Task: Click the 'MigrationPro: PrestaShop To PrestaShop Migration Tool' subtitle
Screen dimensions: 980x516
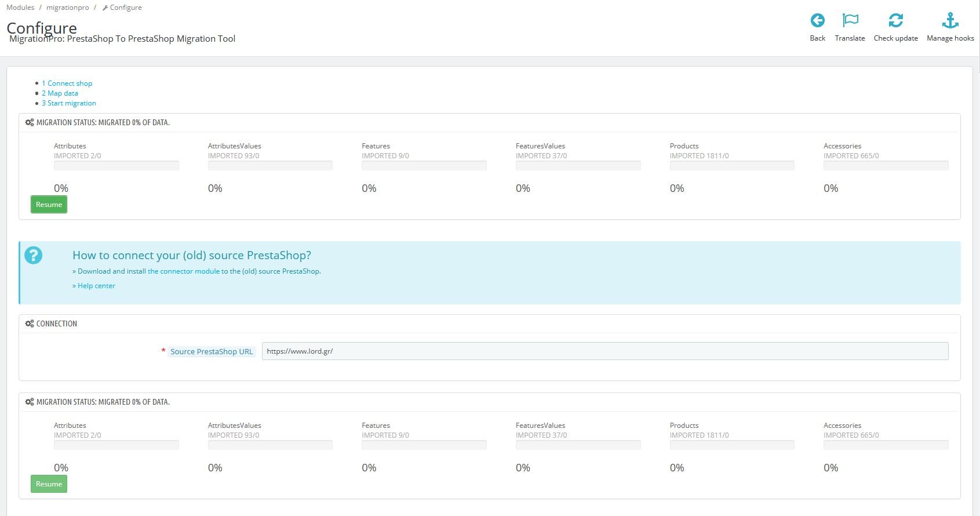Action: pos(122,39)
